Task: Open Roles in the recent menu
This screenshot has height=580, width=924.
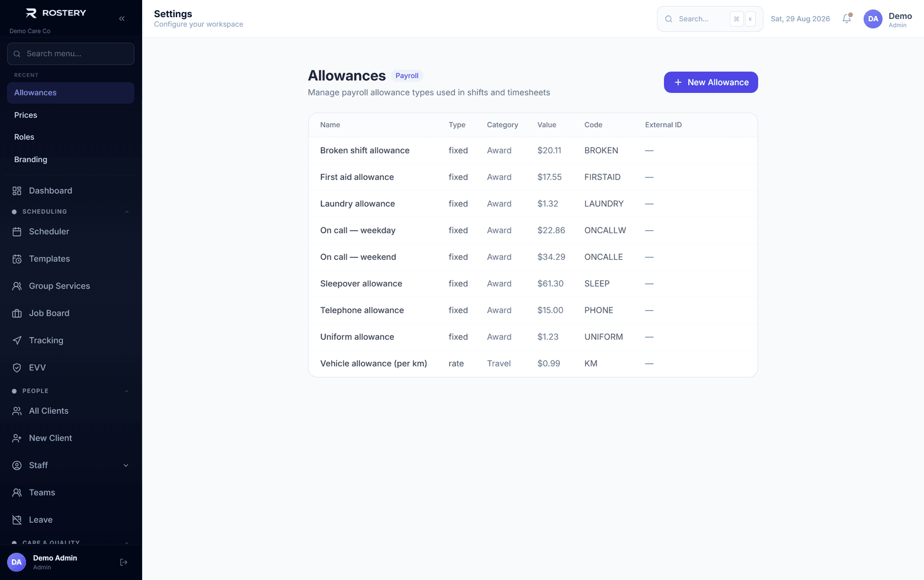Action: [70, 137]
